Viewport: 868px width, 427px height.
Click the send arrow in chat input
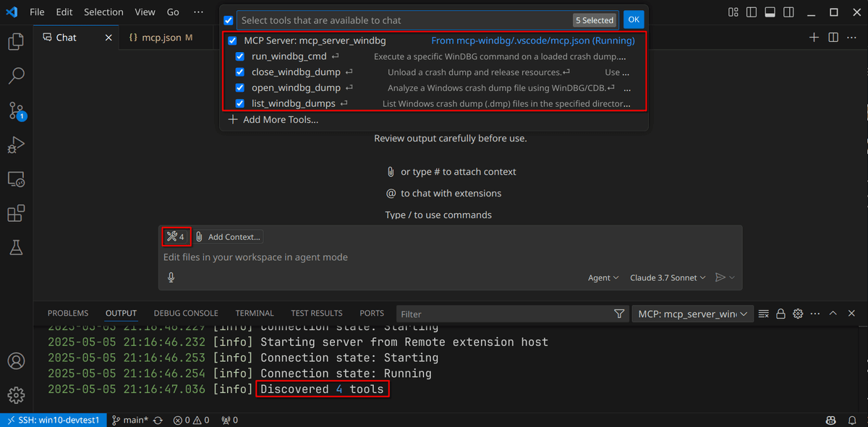pyautogui.click(x=720, y=277)
